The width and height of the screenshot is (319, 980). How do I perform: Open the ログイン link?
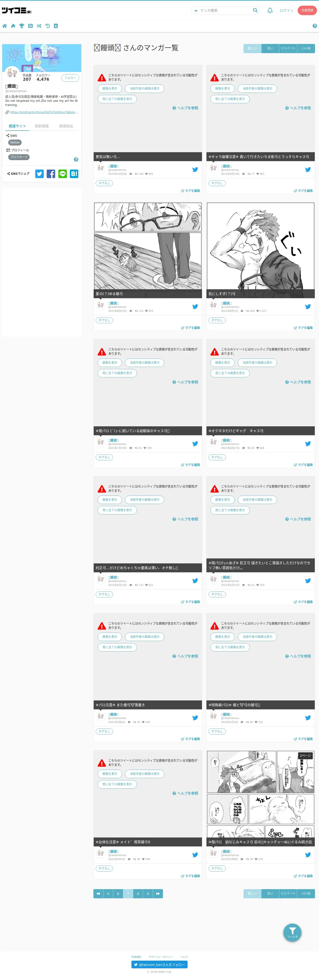click(x=286, y=11)
